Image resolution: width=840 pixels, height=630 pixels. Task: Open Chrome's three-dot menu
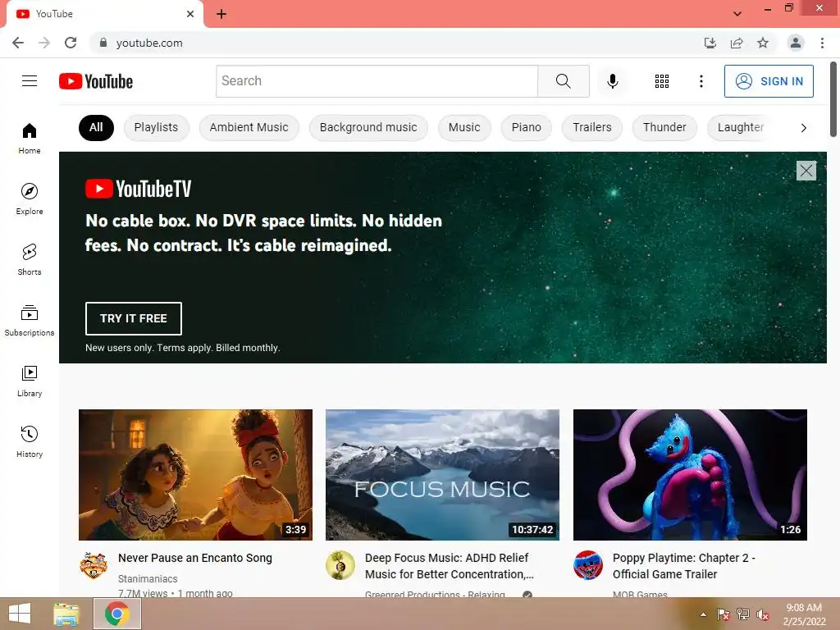tap(822, 43)
